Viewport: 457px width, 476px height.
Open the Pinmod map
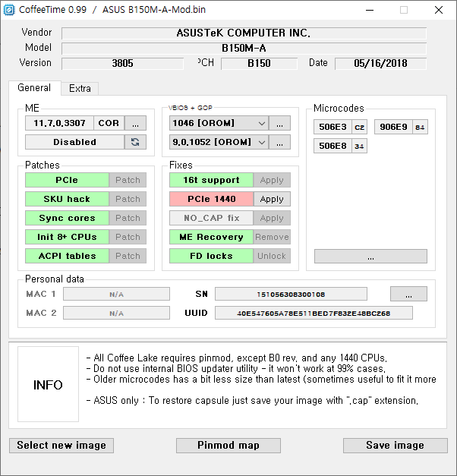228,446
